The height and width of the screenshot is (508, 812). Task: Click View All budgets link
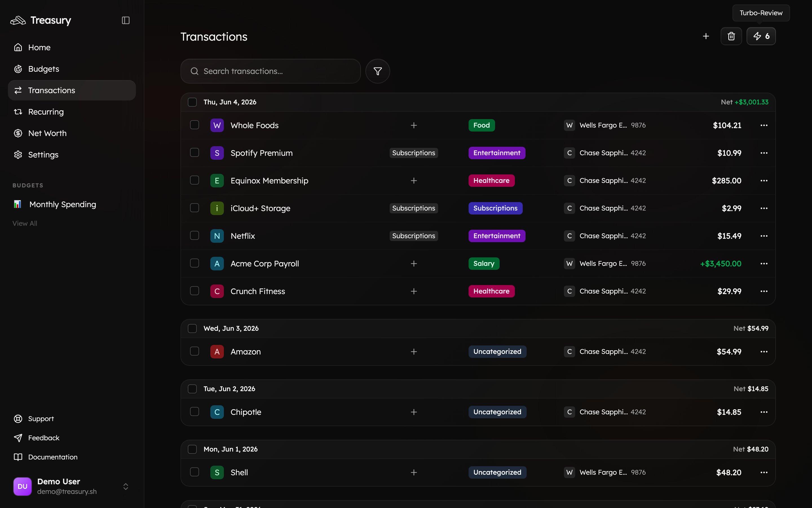click(25, 224)
